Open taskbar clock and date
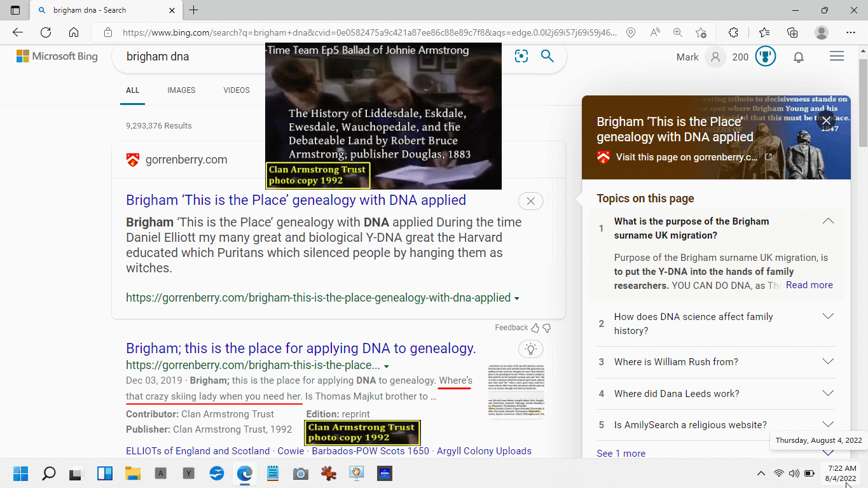 pyautogui.click(x=841, y=473)
